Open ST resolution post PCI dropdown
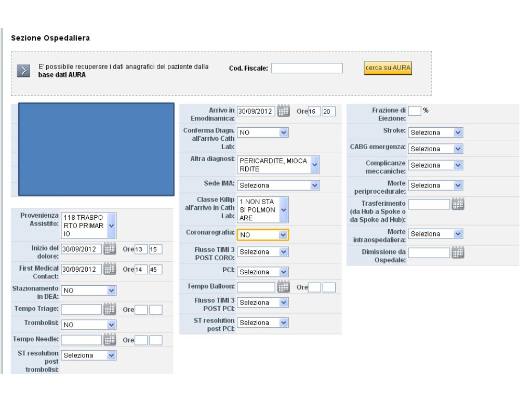The height and width of the screenshot is (399, 532). coord(263,323)
